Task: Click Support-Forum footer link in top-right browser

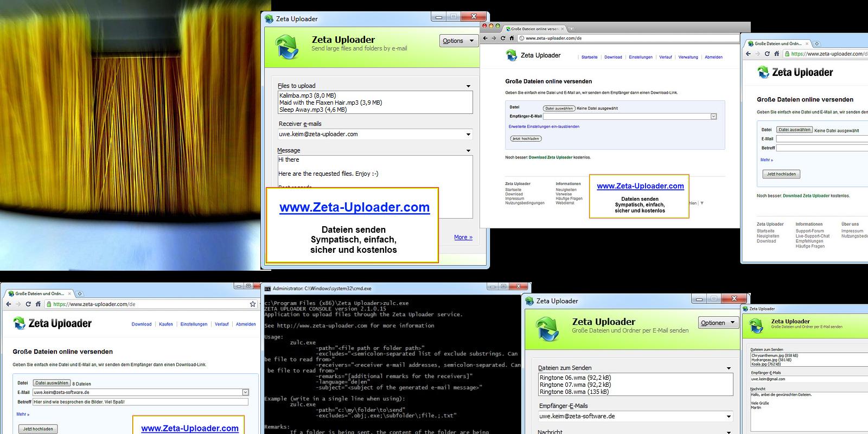Action: point(809,231)
